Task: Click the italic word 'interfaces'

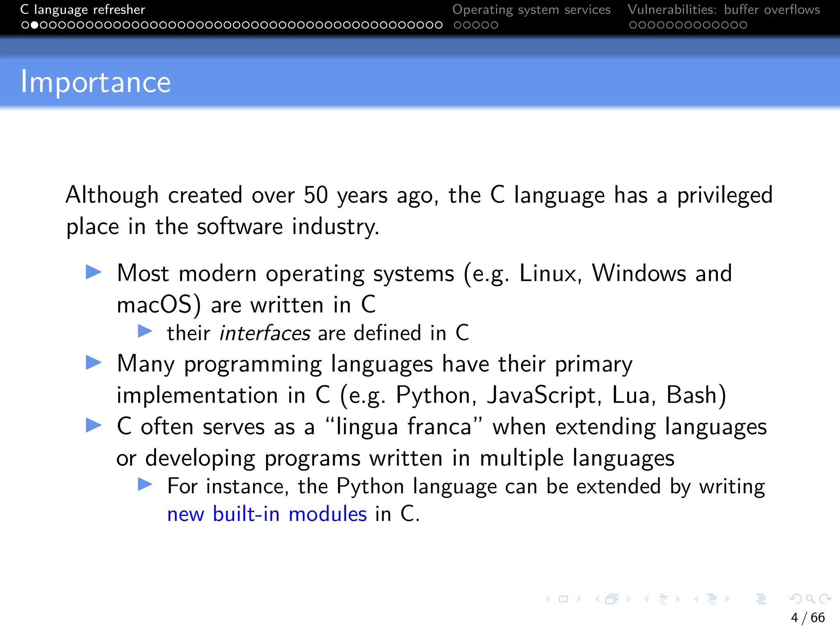Action: [265, 333]
